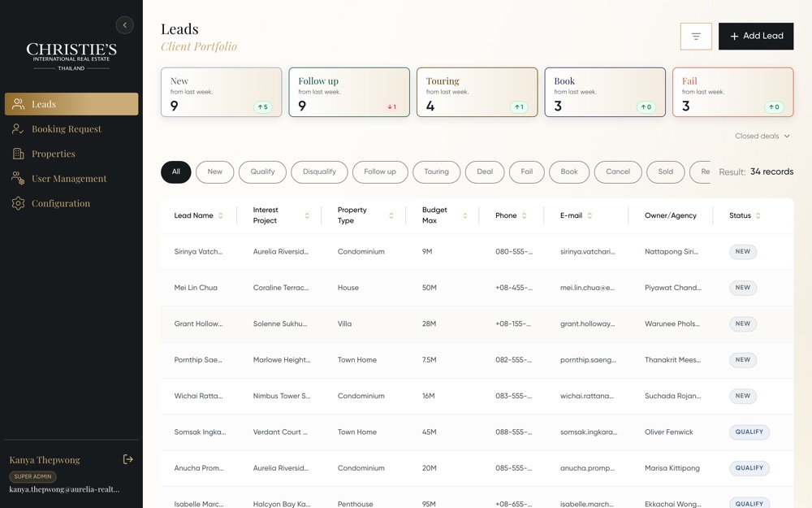Filter leads by Cancel chip
The image size is (812, 508).
pyautogui.click(x=618, y=172)
